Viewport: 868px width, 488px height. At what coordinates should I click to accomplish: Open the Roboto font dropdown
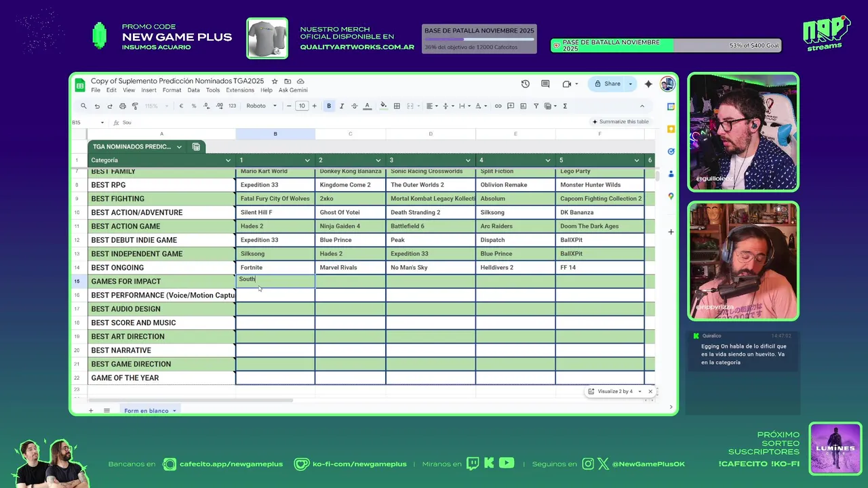click(262, 106)
